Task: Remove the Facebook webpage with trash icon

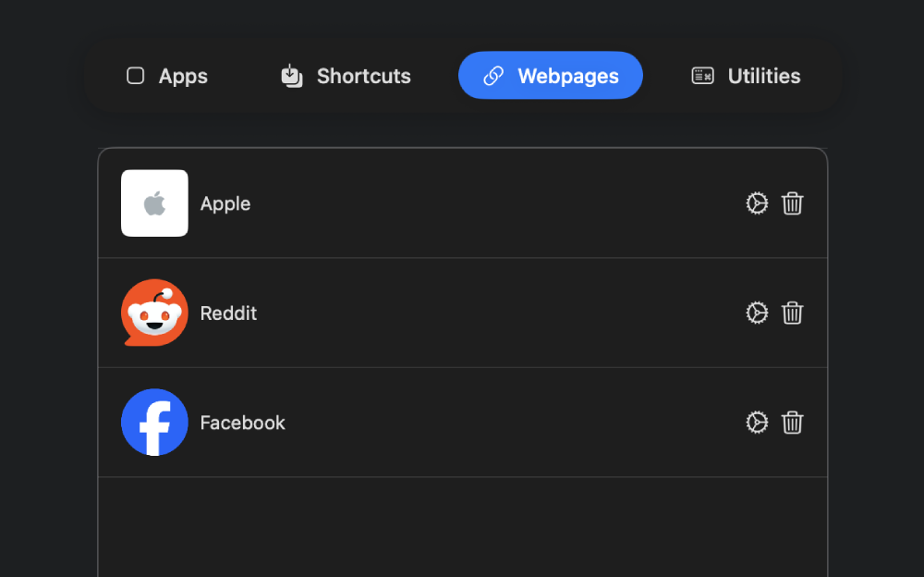Action: point(792,423)
